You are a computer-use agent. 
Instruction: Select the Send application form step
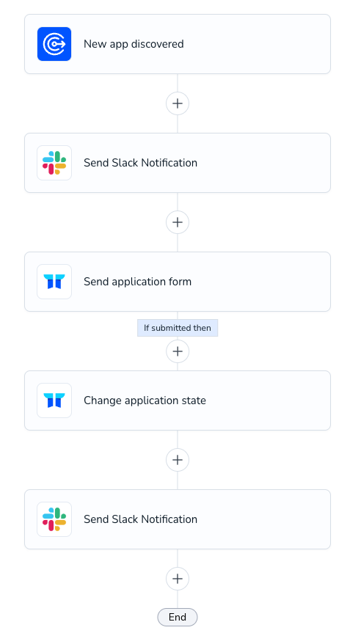point(178,282)
